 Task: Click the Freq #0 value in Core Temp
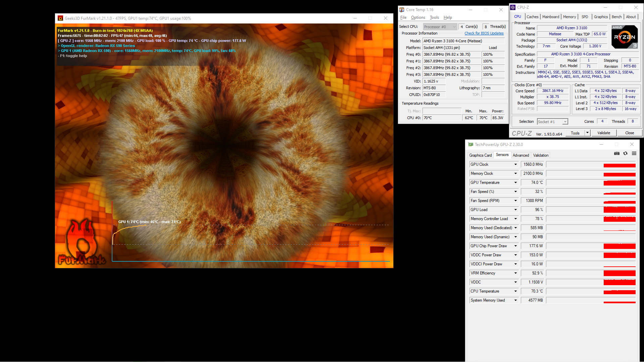click(x=452, y=54)
